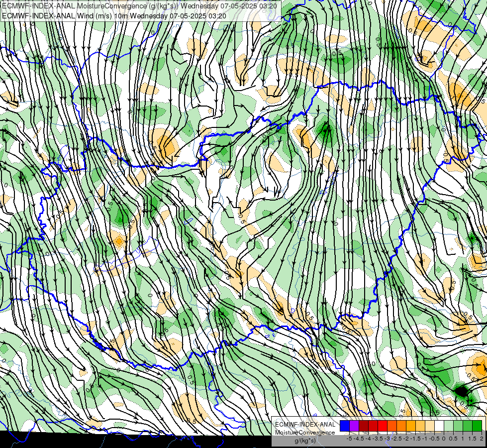Click the light green legend swatch (0.5 to 1)
Screen dimensions: 487x448
(x=458, y=426)
